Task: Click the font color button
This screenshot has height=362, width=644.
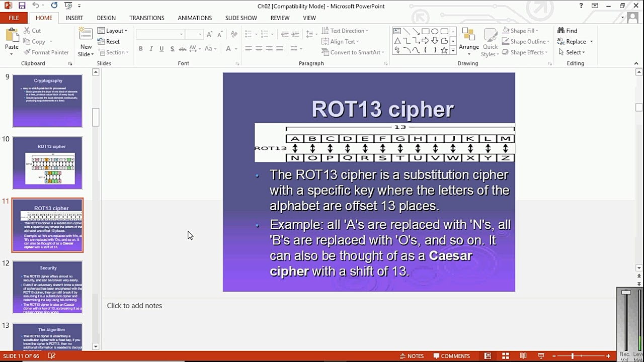Action: click(228, 49)
